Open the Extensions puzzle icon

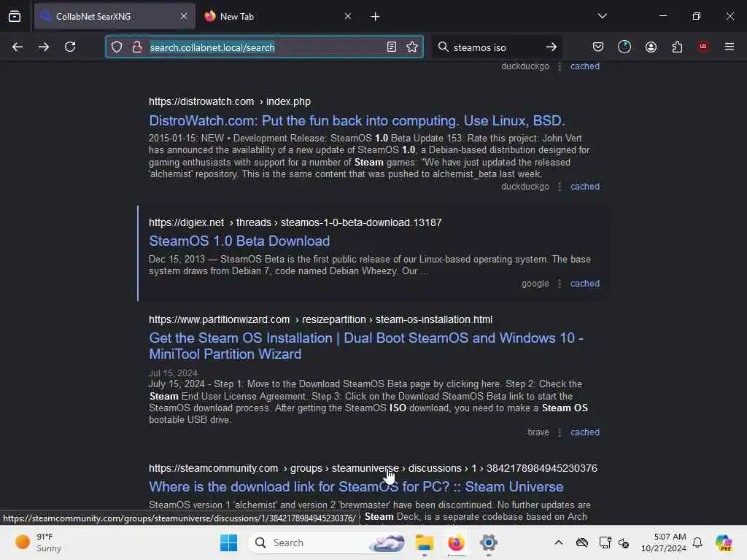tap(677, 47)
